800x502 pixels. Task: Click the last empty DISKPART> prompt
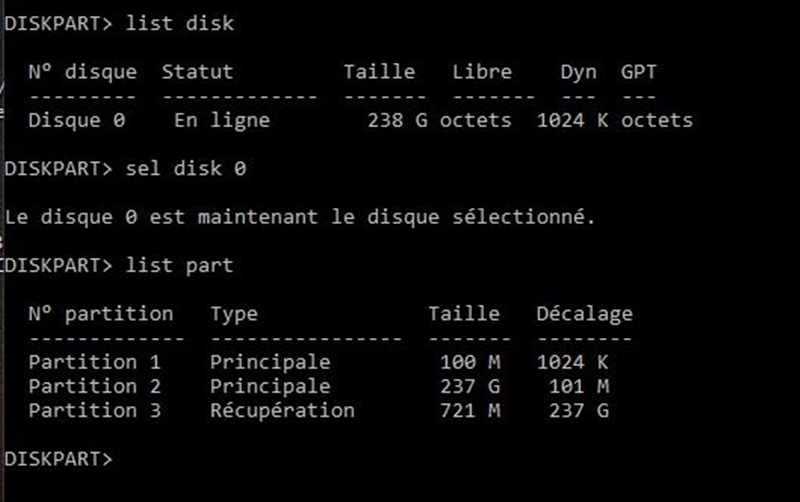coord(60,458)
